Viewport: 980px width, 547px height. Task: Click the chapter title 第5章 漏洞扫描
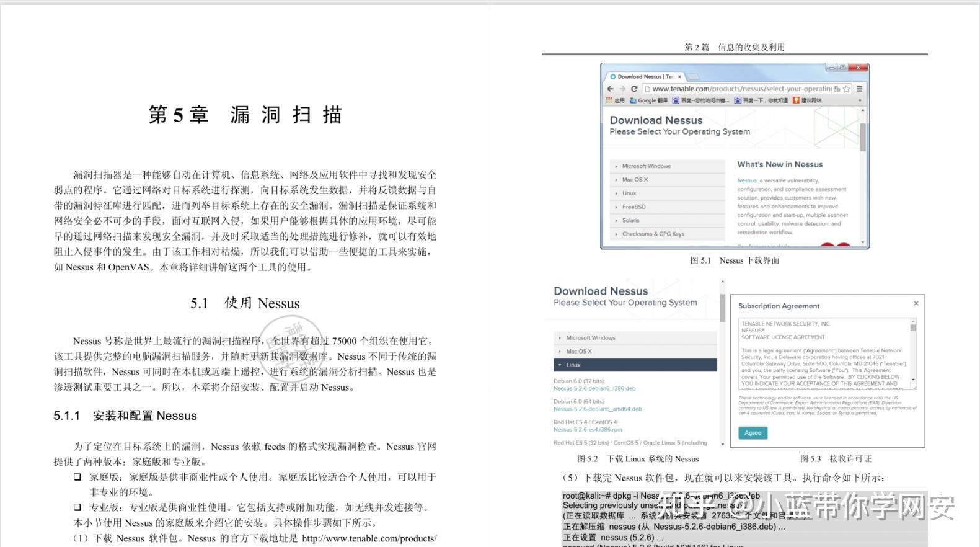pyautogui.click(x=245, y=115)
